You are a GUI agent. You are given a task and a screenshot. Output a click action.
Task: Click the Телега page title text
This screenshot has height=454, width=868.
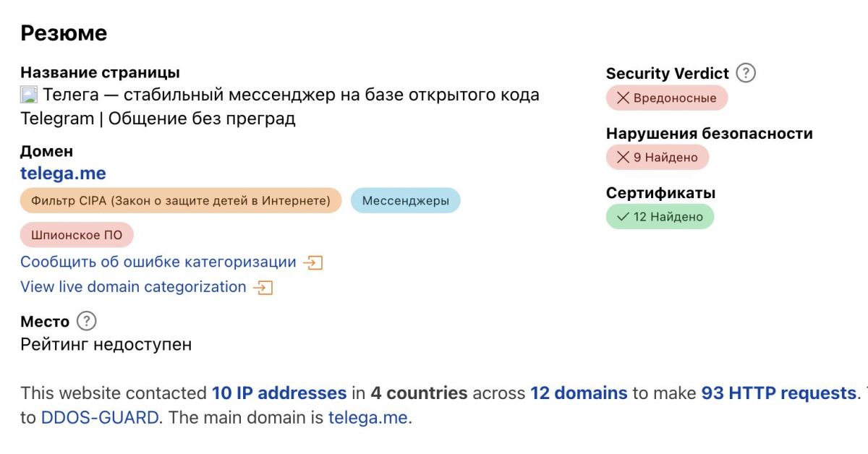pos(289,95)
